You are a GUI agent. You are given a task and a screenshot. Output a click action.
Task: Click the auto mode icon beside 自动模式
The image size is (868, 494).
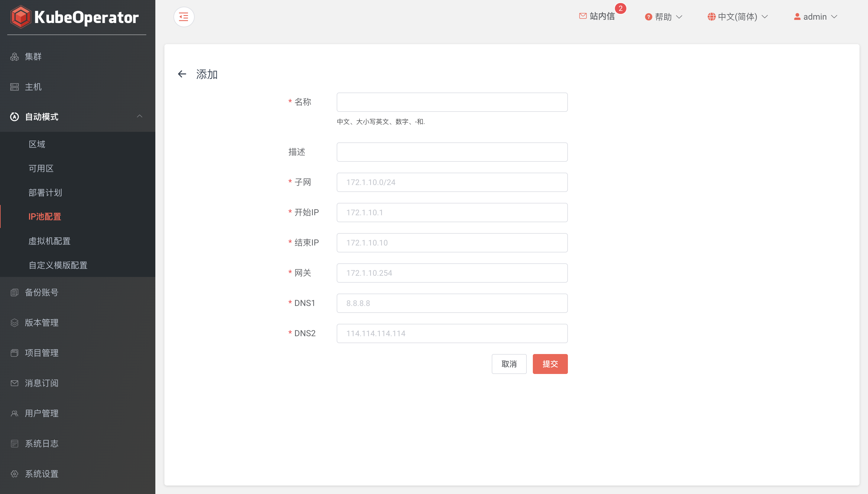[x=14, y=117]
